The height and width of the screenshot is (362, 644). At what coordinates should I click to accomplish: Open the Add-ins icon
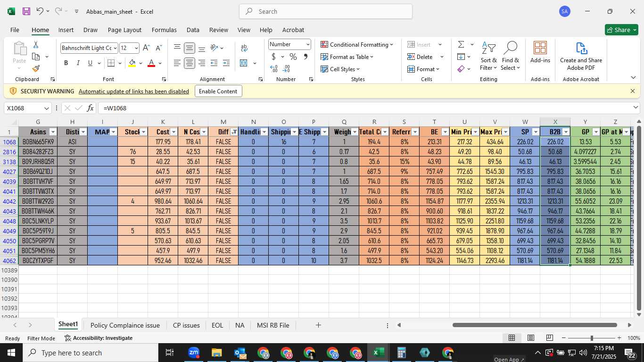point(540,52)
